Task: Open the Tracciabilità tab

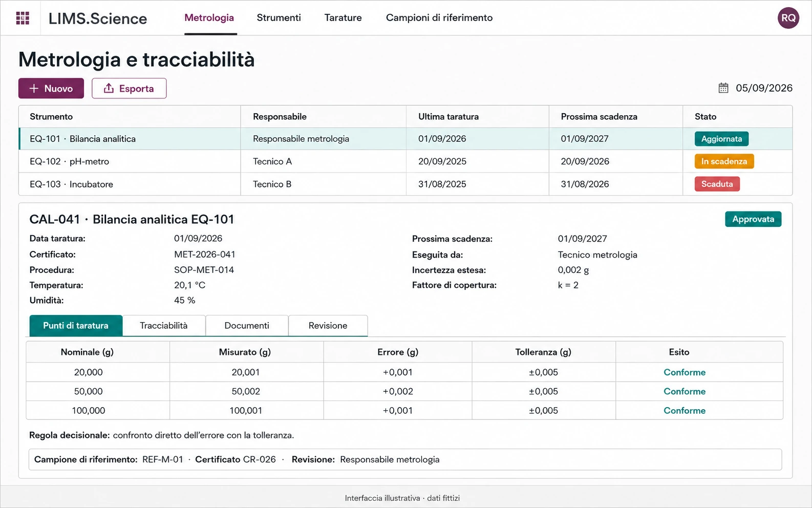Action: [164, 326]
